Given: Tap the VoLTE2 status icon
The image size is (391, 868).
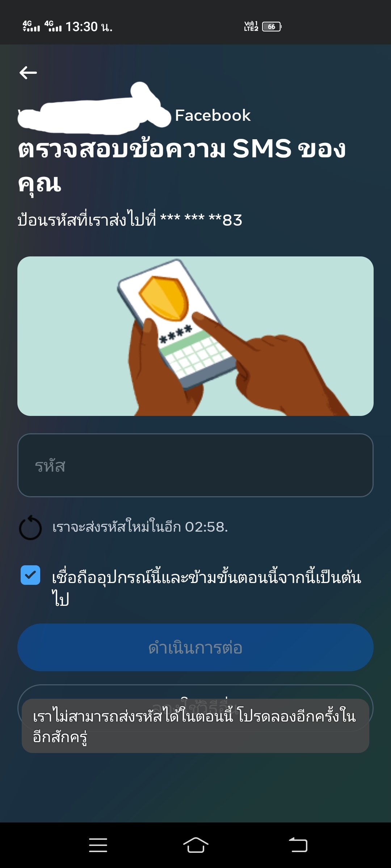Looking at the screenshot, I should [x=251, y=26].
